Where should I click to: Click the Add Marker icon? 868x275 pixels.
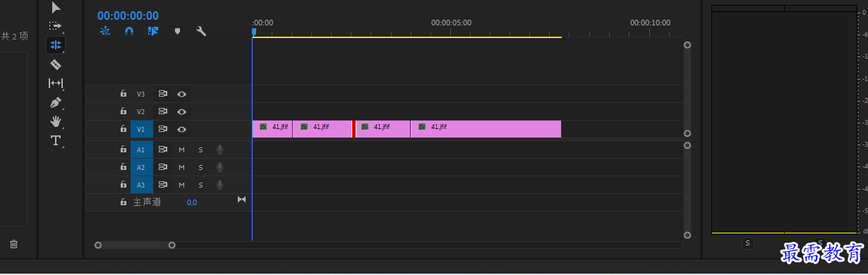click(x=177, y=31)
